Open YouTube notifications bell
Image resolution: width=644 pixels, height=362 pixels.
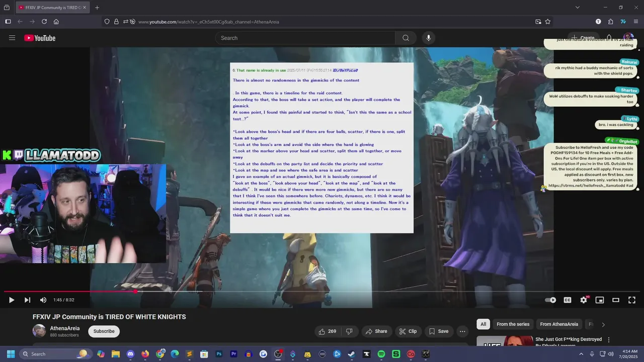click(x=609, y=38)
